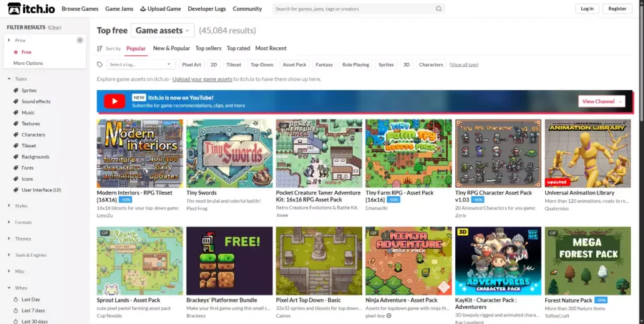
Task: Click the Backgrounds tag icon
Action: coord(16,157)
